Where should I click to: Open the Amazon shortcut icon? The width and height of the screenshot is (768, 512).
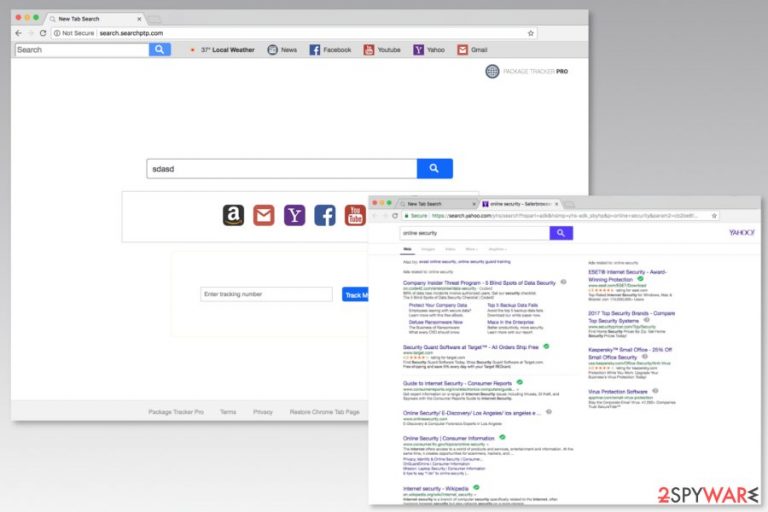233,215
